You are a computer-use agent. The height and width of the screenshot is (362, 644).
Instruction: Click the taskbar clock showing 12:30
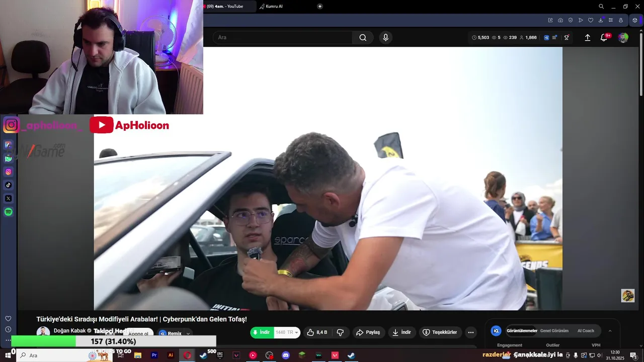[x=615, y=355]
